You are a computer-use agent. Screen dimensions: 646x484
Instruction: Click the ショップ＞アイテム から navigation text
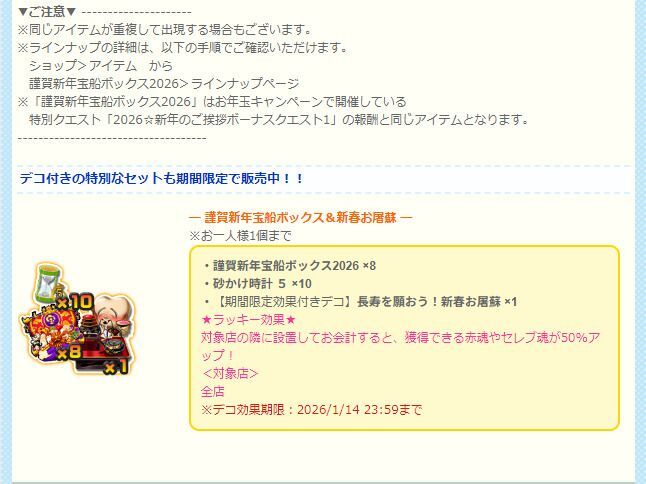[x=101, y=66]
